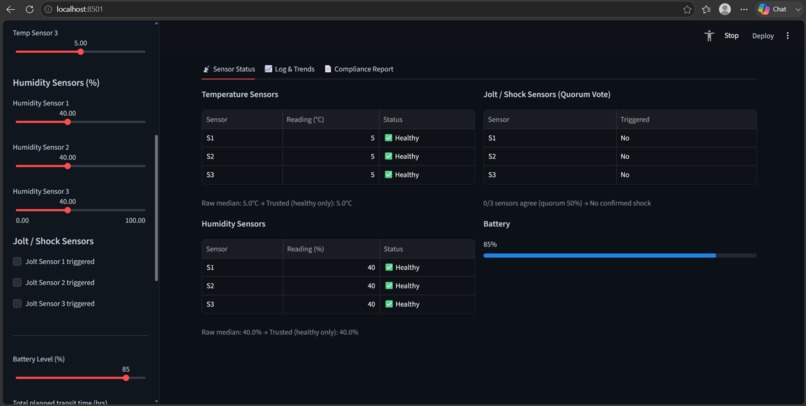Select S2 Healthy status in Humidity table
Image resolution: width=806 pixels, height=406 pixels.
pos(427,286)
